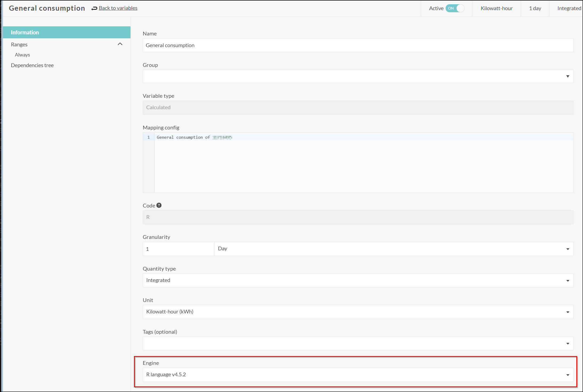Click the back arrow icon beside Back to variables
Screen dimensions: 583x392
(x=94, y=9)
